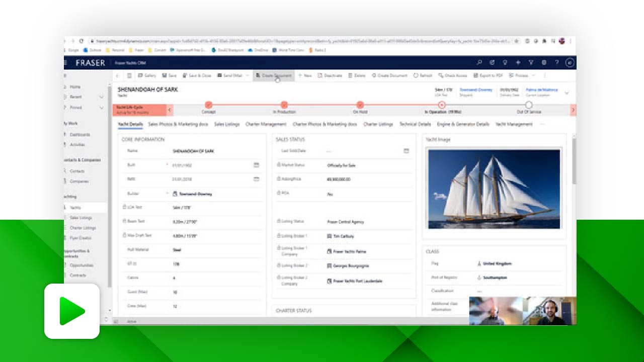Open Flyer Creator in the sidebar

coord(80,238)
